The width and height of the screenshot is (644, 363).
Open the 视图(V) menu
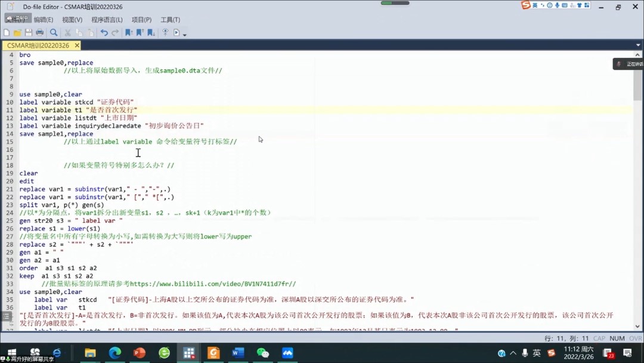[72, 20]
